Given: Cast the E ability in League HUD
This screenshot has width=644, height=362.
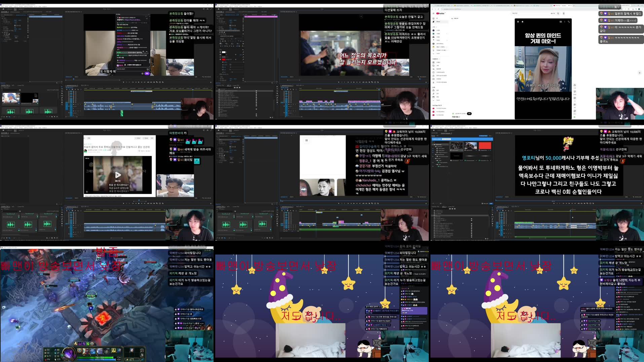Looking at the screenshot, I should coord(100,351).
